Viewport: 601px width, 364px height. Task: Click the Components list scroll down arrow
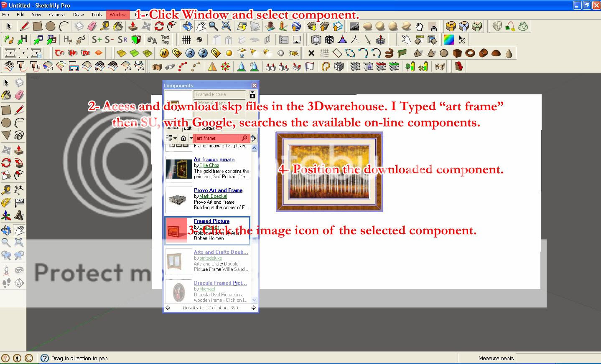254,300
